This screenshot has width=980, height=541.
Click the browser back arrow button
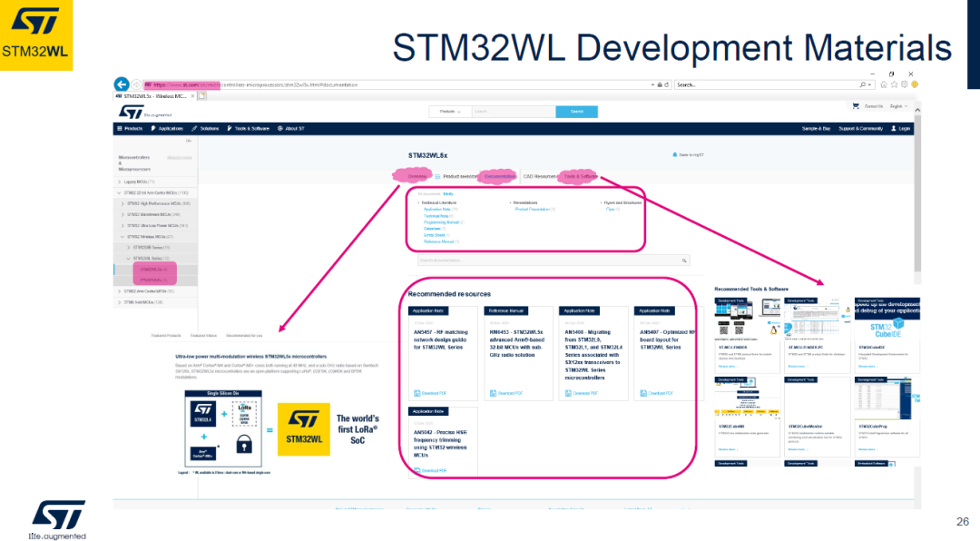click(122, 84)
